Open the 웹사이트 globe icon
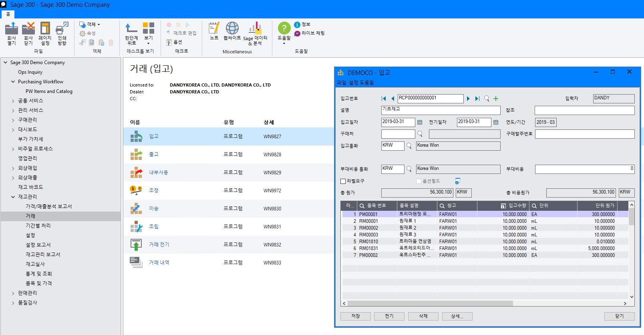644x335 pixels. pos(232,28)
